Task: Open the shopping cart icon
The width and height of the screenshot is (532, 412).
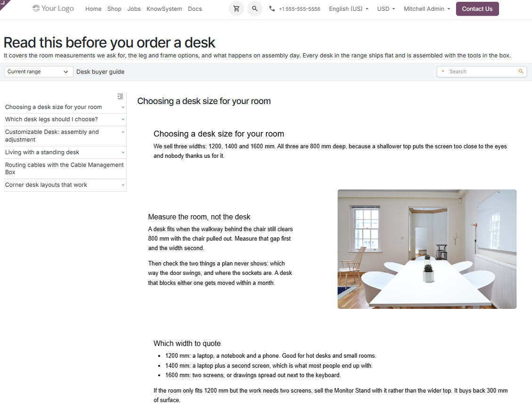Action: click(236, 9)
